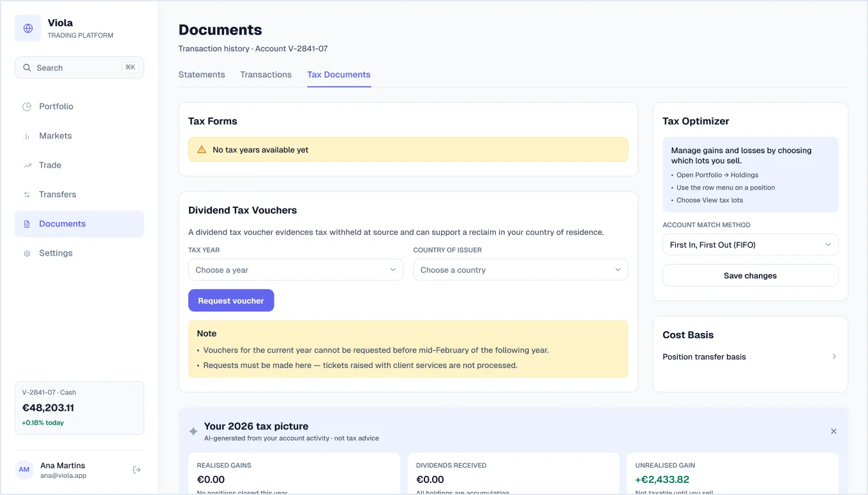Screen dimensions: 868x495
Task: Click the Viola globe logo icon
Action: [28, 29]
